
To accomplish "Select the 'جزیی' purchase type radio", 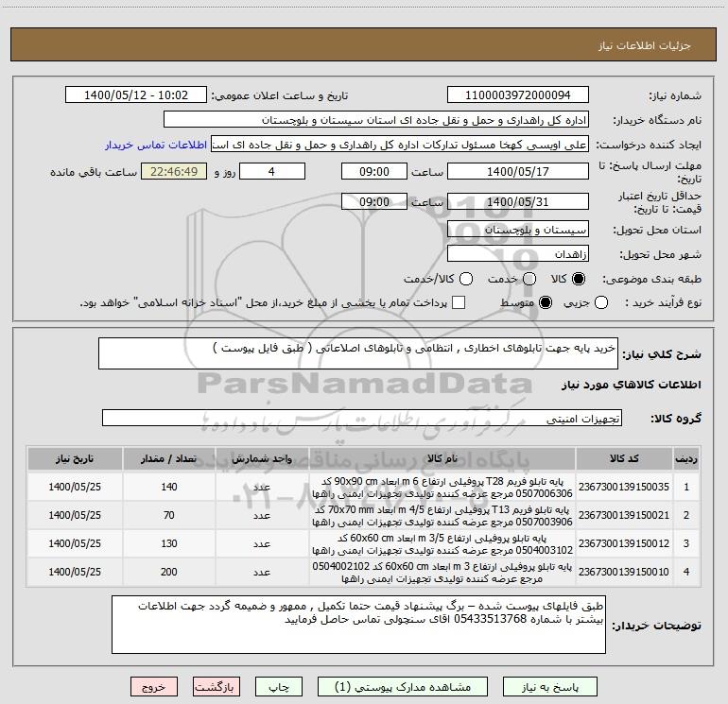I will click(600, 303).
